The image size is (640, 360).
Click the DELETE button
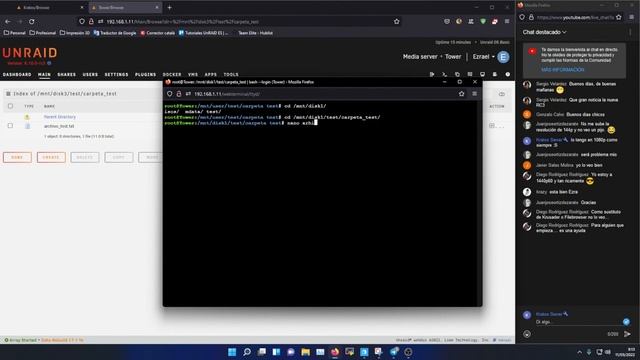(x=84, y=157)
